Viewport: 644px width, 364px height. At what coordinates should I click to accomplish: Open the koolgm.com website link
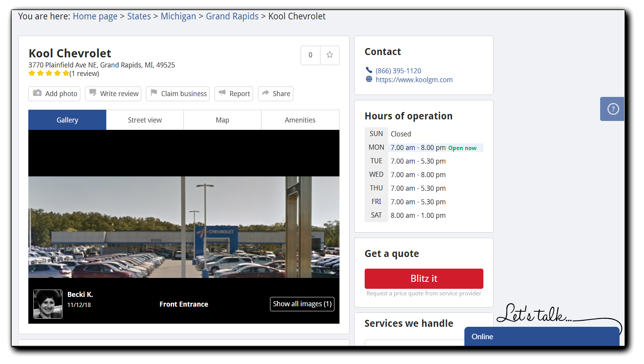click(414, 79)
